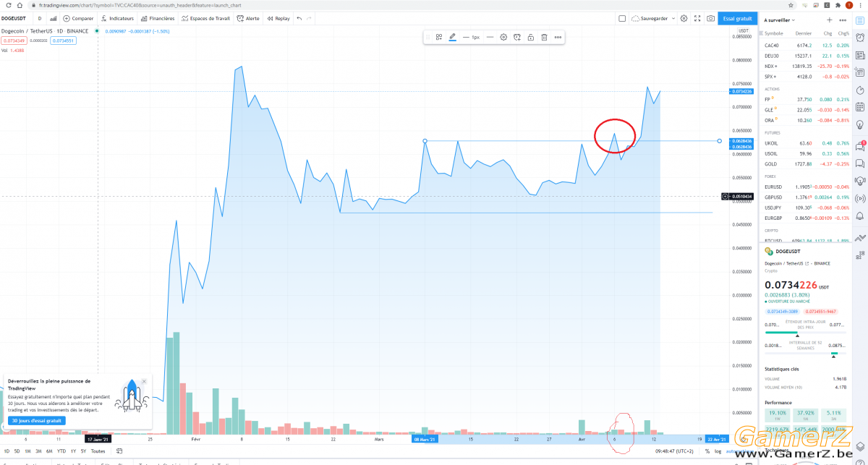Image resolution: width=868 pixels, height=465 pixels.
Task: Select the 3M range tab
Action: [38, 451]
